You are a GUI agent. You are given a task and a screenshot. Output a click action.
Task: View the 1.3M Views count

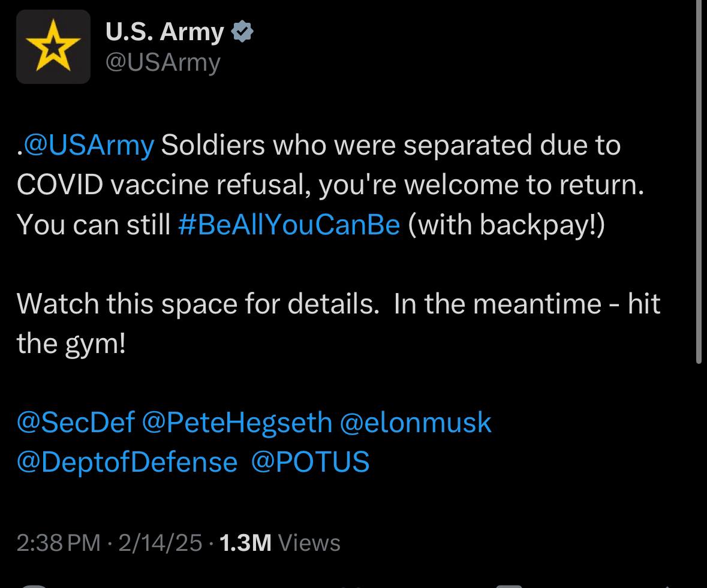point(280,543)
